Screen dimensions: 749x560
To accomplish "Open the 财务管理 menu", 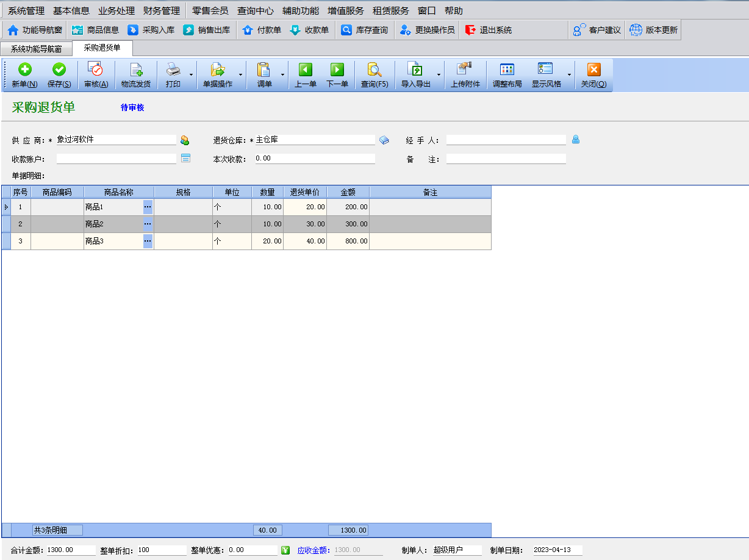I will pos(162,11).
